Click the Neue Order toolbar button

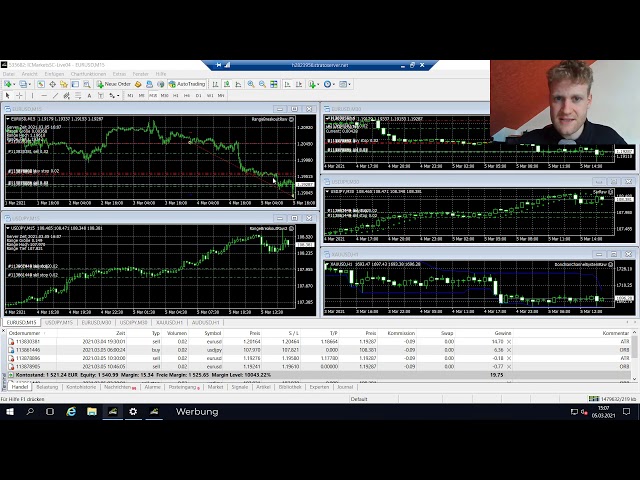pos(115,84)
